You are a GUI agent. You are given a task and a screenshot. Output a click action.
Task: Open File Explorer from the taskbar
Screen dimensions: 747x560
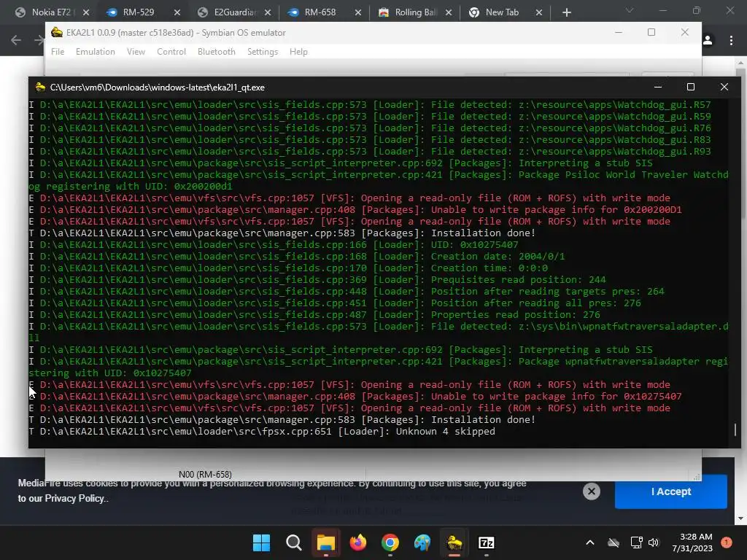pos(326,542)
